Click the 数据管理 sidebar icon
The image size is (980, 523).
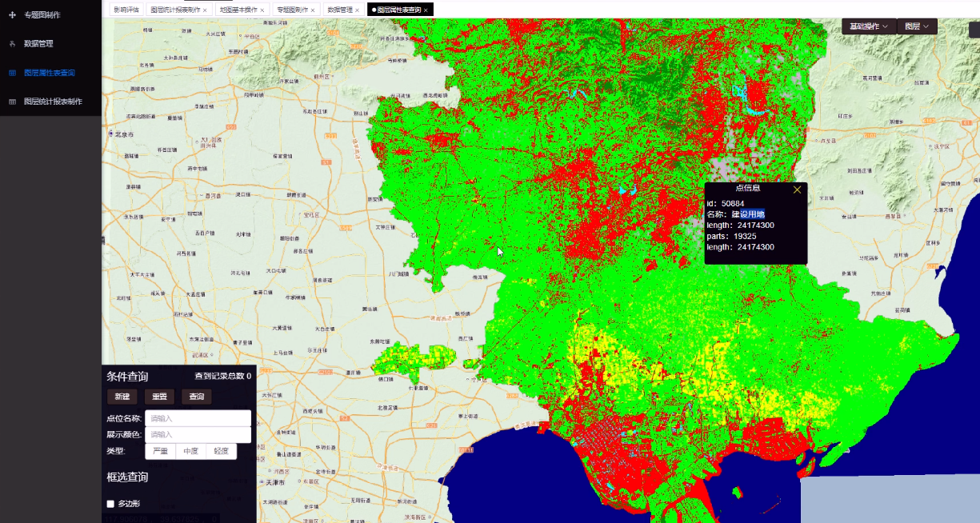tap(12, 44)
